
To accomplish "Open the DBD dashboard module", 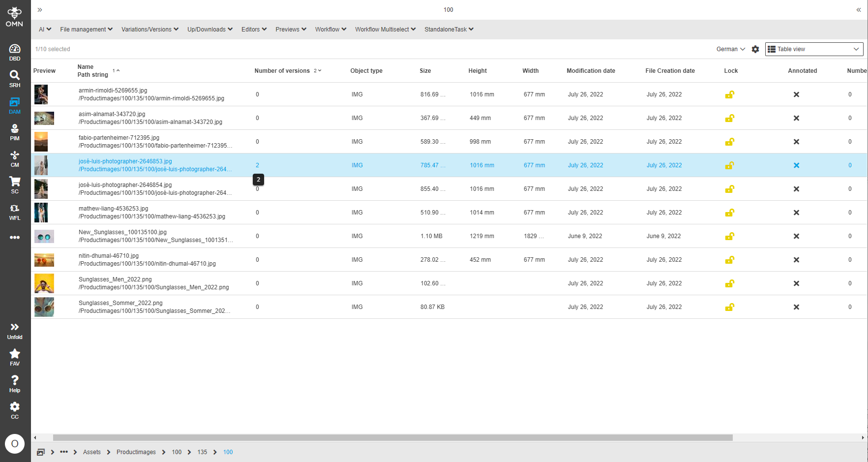I will pyautogui.click(x=15, y=52).
